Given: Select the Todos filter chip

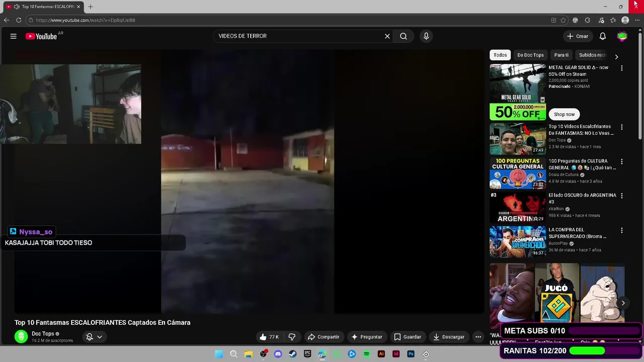Looking at the screenshot, I should 500,55.
